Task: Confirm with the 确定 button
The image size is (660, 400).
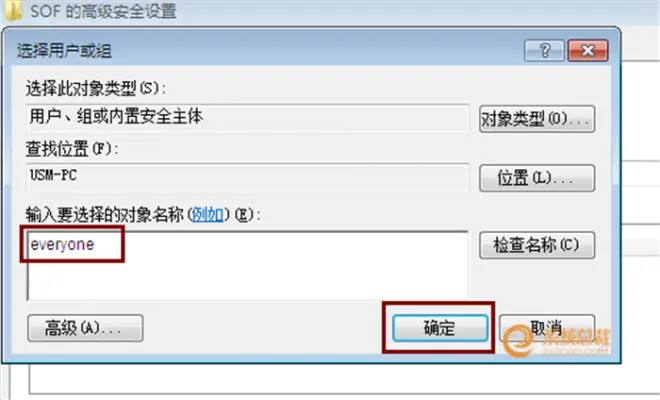Action: [440, 328]
